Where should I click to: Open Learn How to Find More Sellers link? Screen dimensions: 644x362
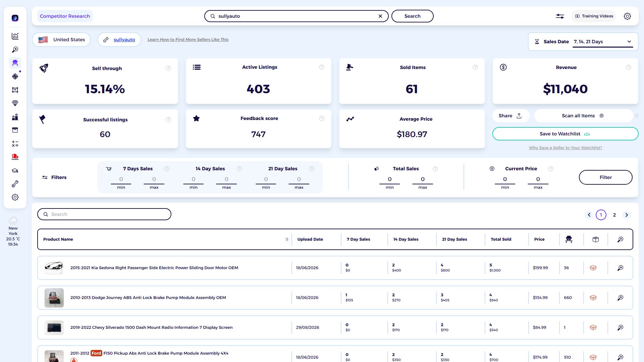tap(188, 40)
